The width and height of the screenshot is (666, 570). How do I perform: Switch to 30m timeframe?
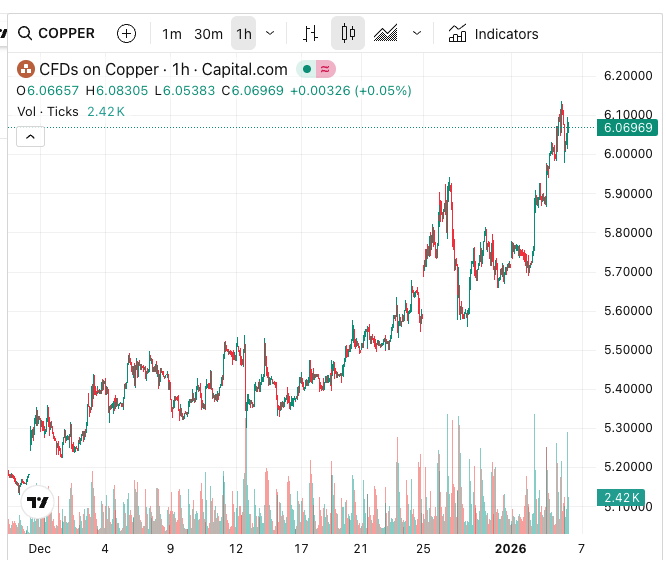[208, 34]
